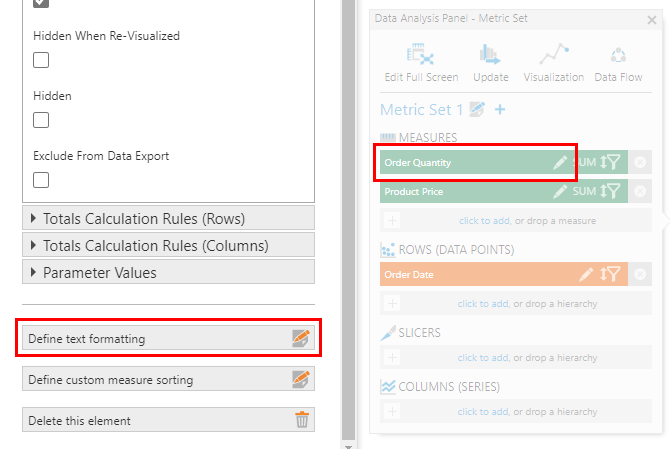Toggle Hidden When Re-Visualized checkbox

[41, 60]
